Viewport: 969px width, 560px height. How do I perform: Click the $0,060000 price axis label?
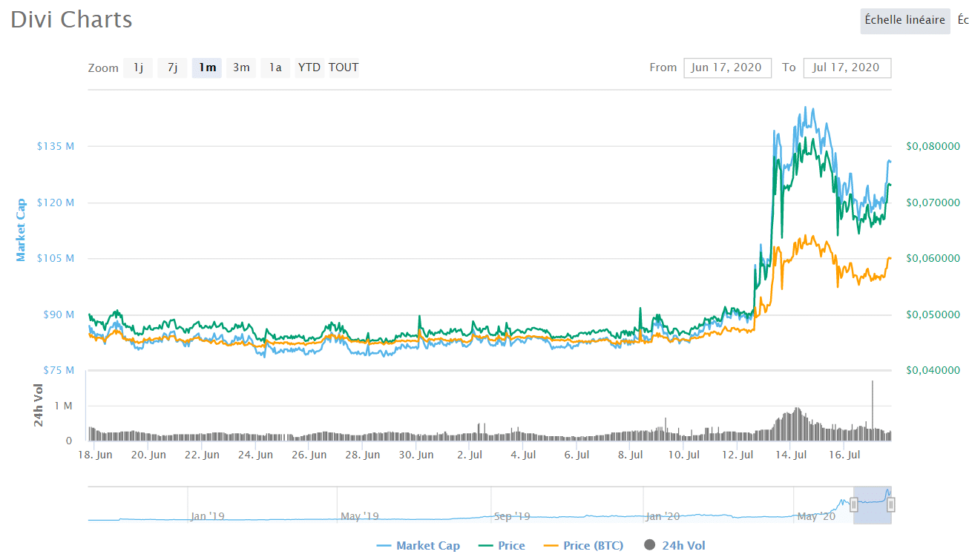click(x=933, y=258)
